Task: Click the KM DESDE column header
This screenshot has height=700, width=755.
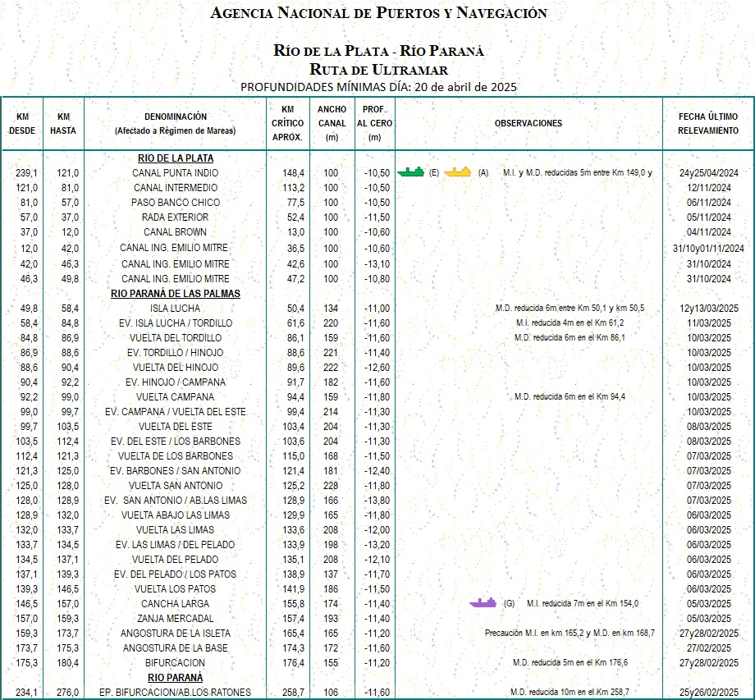Action: point(22,124)
